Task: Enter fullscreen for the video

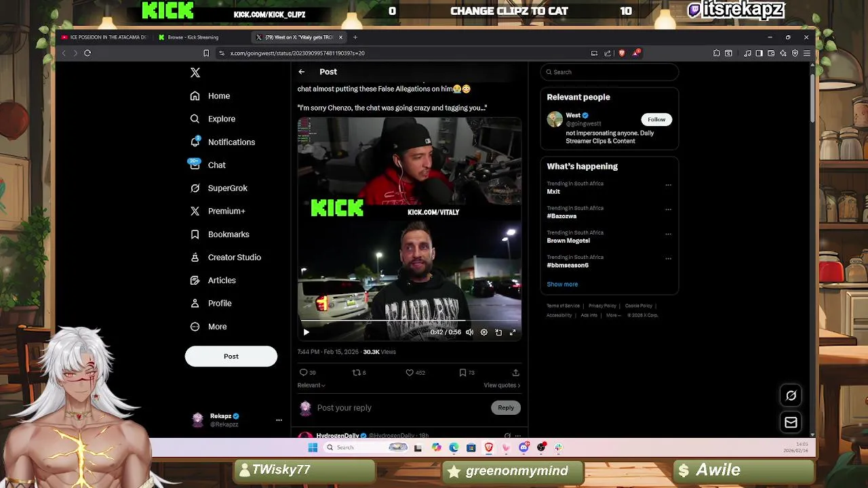Action: pos(513,332)
